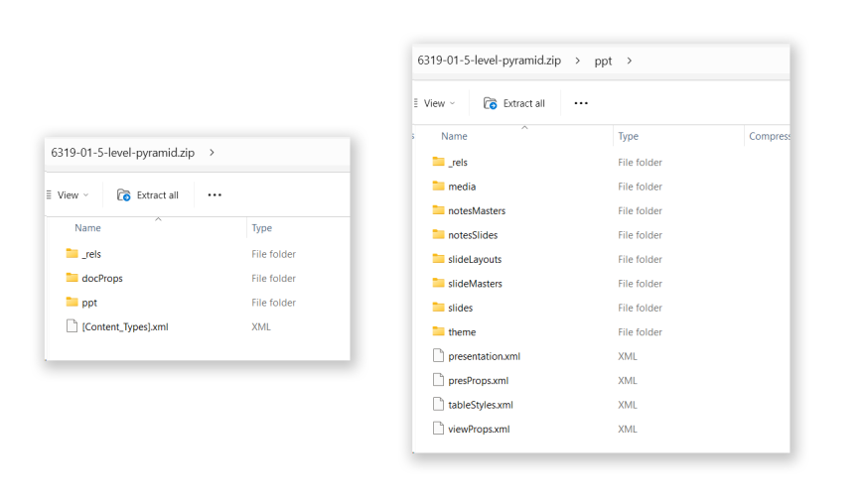
Task: Click the slideLayouts folder icon
Action: [x=438, y=258]
